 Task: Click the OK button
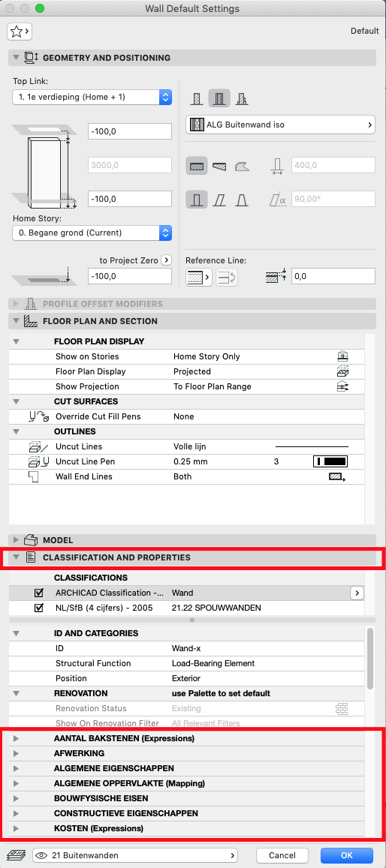tap(347, 855)
